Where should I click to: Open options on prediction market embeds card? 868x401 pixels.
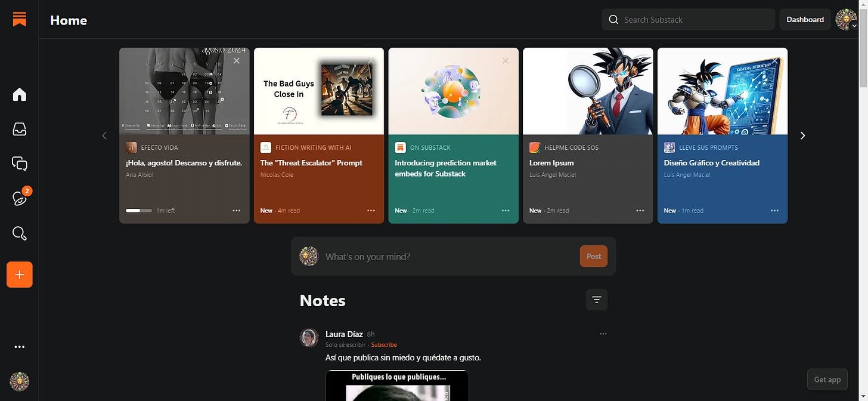pyautogui.click(x=506, y=211)
